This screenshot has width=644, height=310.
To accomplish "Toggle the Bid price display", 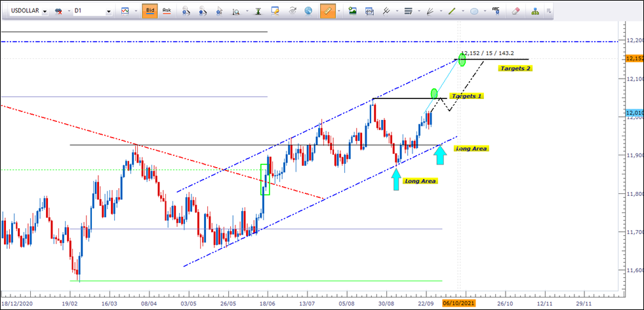I will [150, 11].
